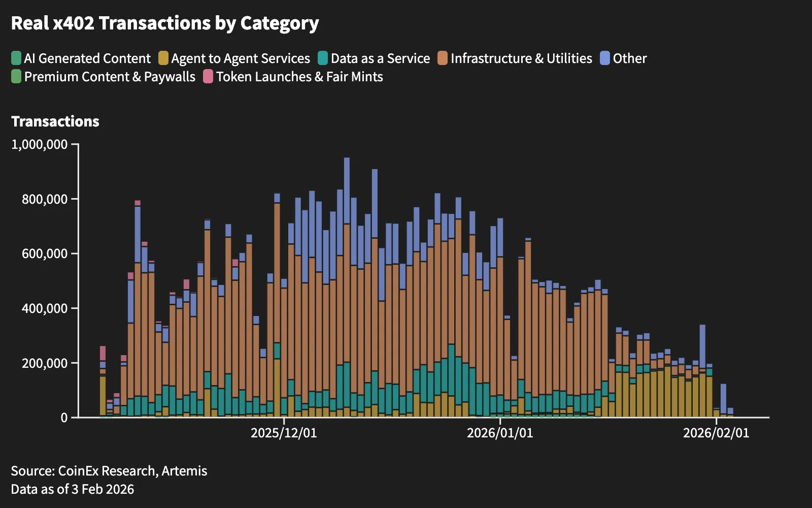Select the '0' y-axis tick label
Screen dimensions: 812x508
[x=64, y=418]
